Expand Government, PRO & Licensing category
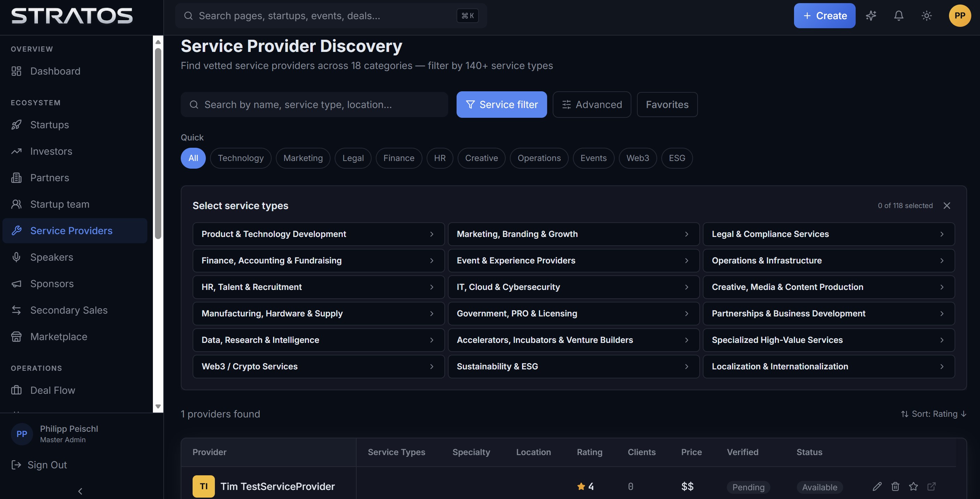This screenshot has width=980, height=499. [x=573, y=313]
